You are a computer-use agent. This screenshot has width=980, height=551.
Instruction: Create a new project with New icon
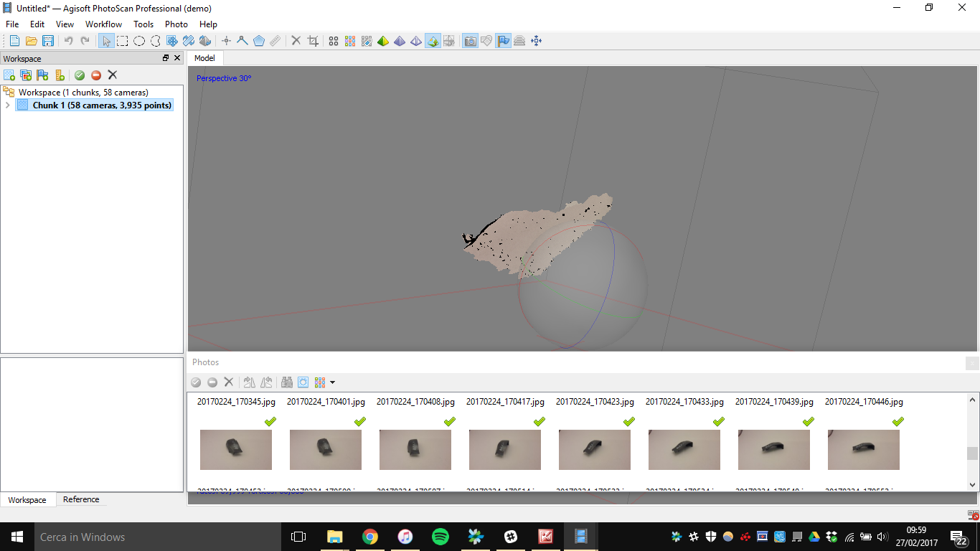[x=14, y=41]
